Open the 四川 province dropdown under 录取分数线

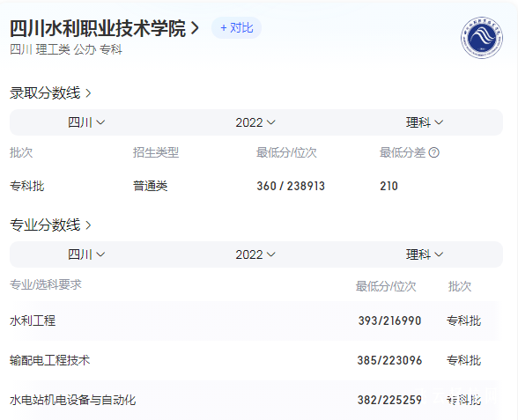(86, 122)
